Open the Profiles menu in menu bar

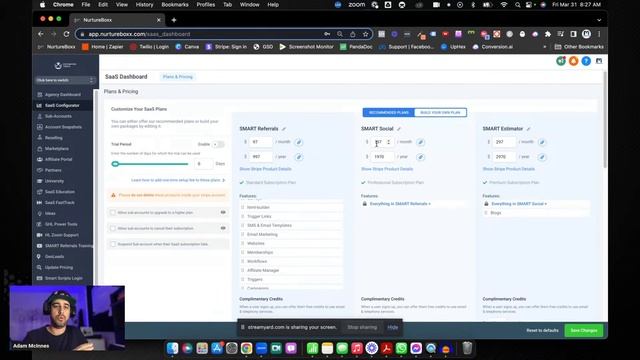(206, 5)
